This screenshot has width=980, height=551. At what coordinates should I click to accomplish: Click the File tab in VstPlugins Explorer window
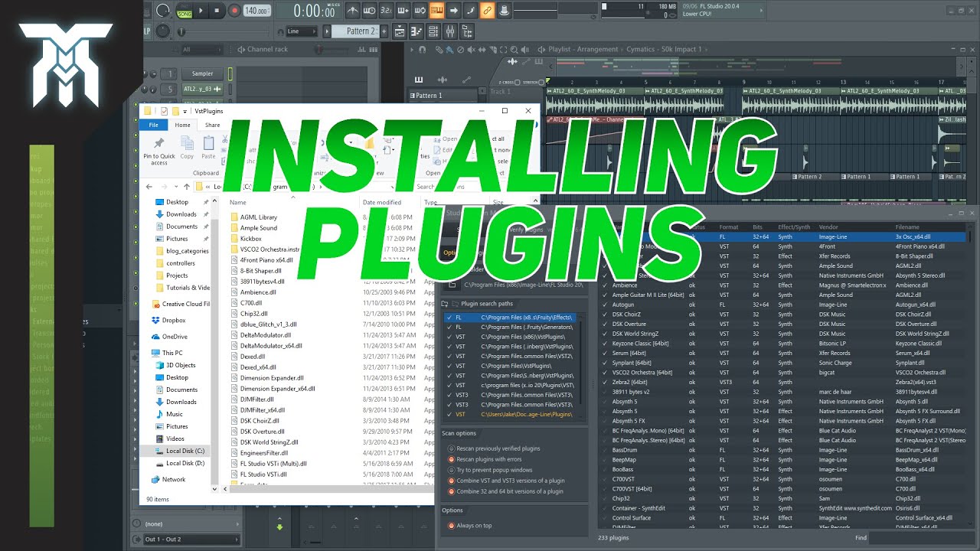click(153, 125)
